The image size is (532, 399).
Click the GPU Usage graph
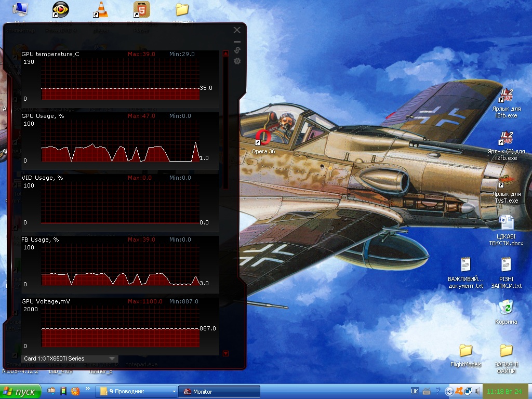point(121,141)
